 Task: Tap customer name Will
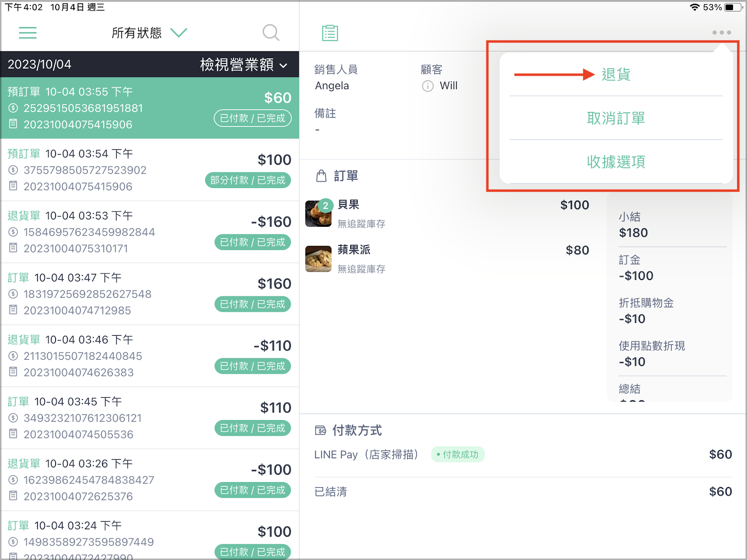point(449,86)
